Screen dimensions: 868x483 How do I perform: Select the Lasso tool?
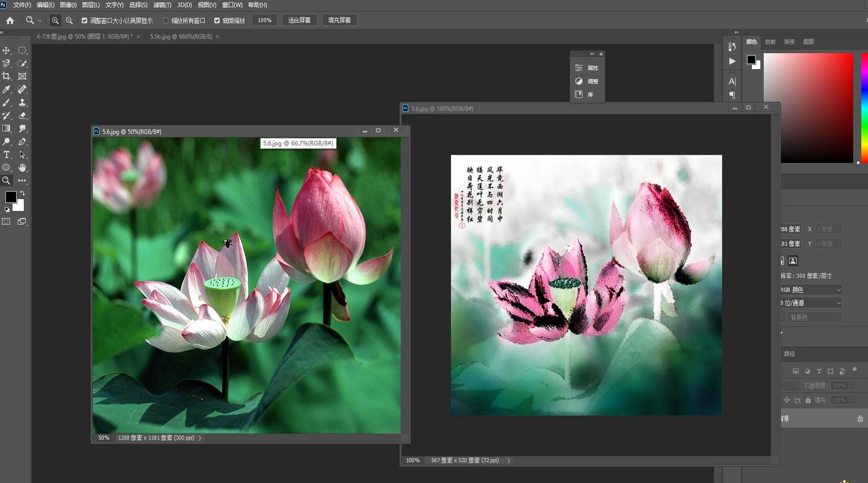click(x=7, y=64)
